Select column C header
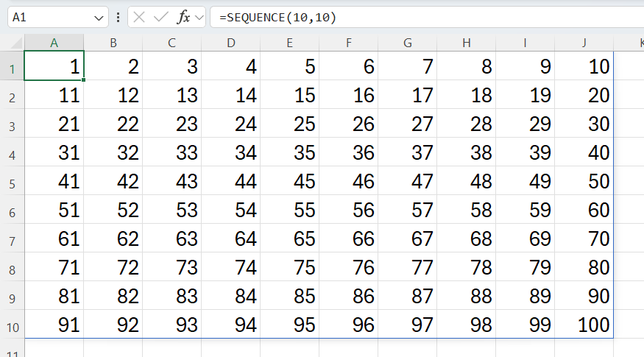644x357 pixels. [x=172, y=43]
